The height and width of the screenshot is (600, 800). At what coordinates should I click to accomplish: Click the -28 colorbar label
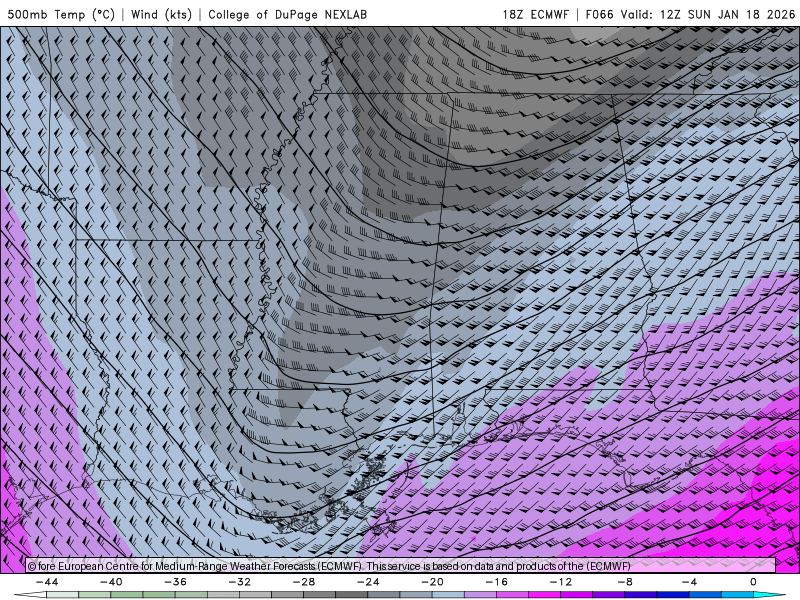[304, 582]
